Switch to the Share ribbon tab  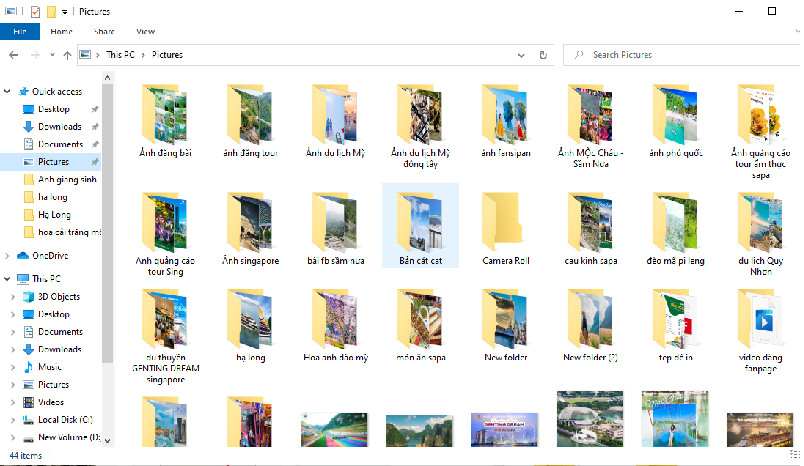coord(104,31)
